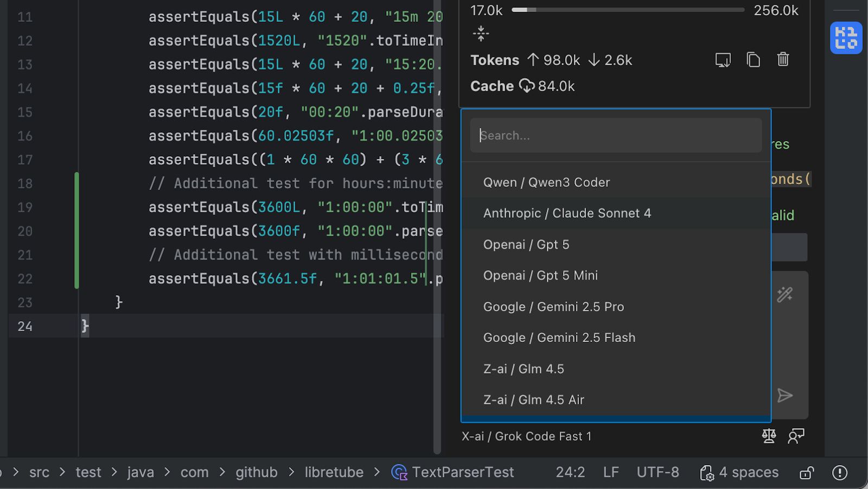Image resolution: width=868 pixels, height=489 pixels.
Task: Change file encoding by clicking UTF-8
Action: pyautogui.click(x=658, y=472)
